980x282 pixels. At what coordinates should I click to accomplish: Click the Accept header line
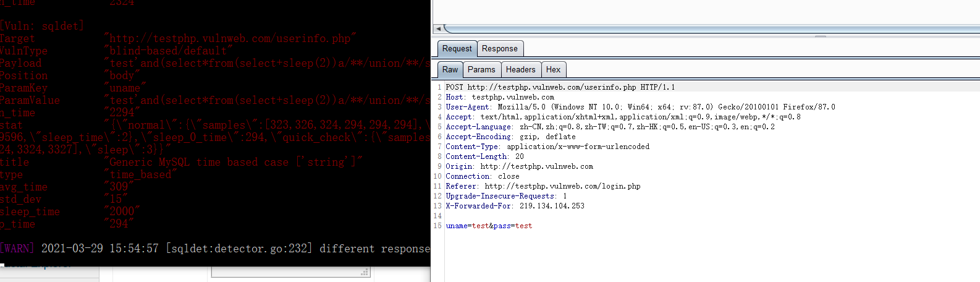[623, 117]
